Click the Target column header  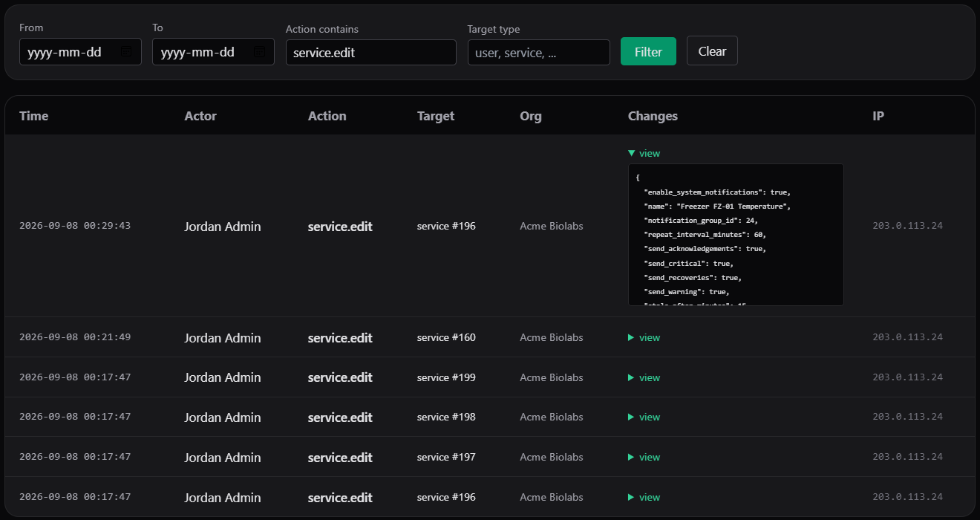(436, 116)
